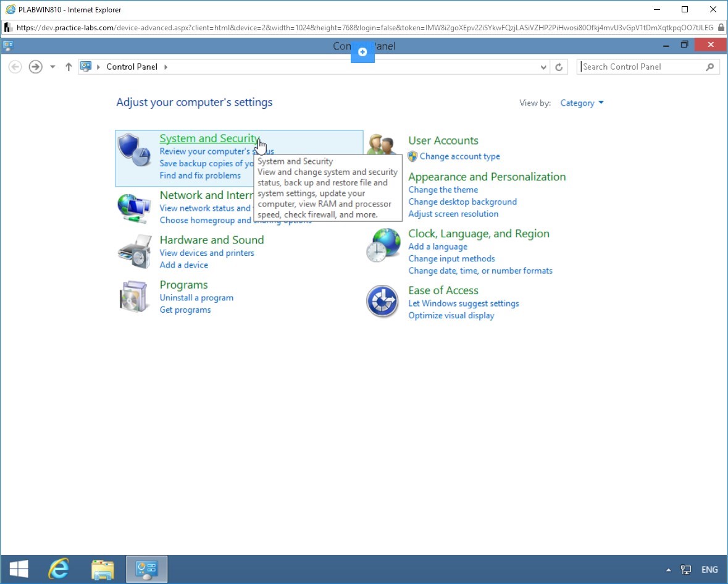Click Change date, time, or number formats
Screen dimensions: 728x584
(480, 271)
